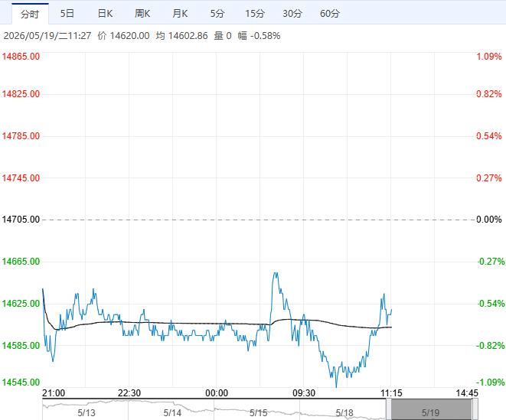Select the 15分 interval tab
Image resolution: width=506 pixels, height=420 pixels.
click(255, 14)
